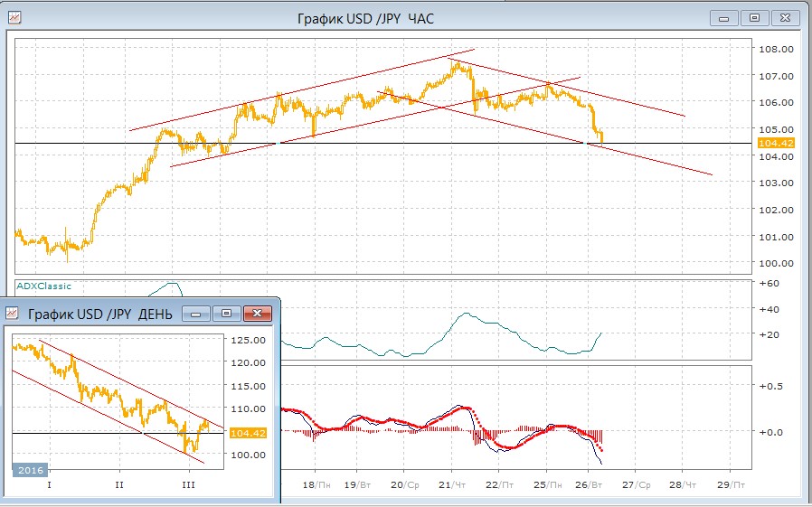Click the 115.00 label in the daily chart

click(x=248, y=387)
